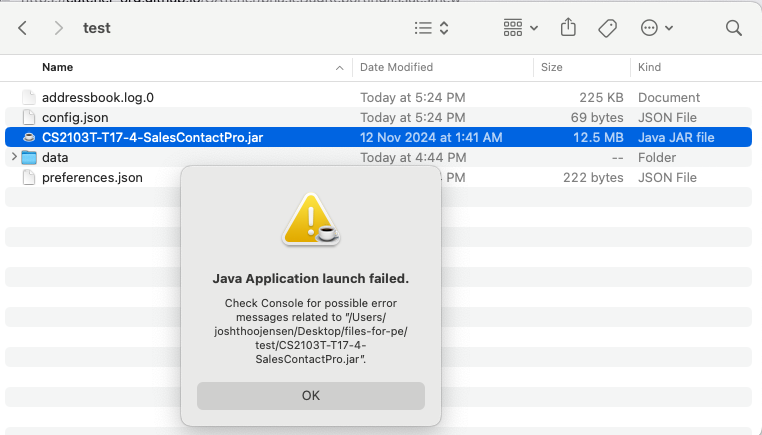Click the Share icon
Viewport: 762px width, 435px height.
point(568,27)
